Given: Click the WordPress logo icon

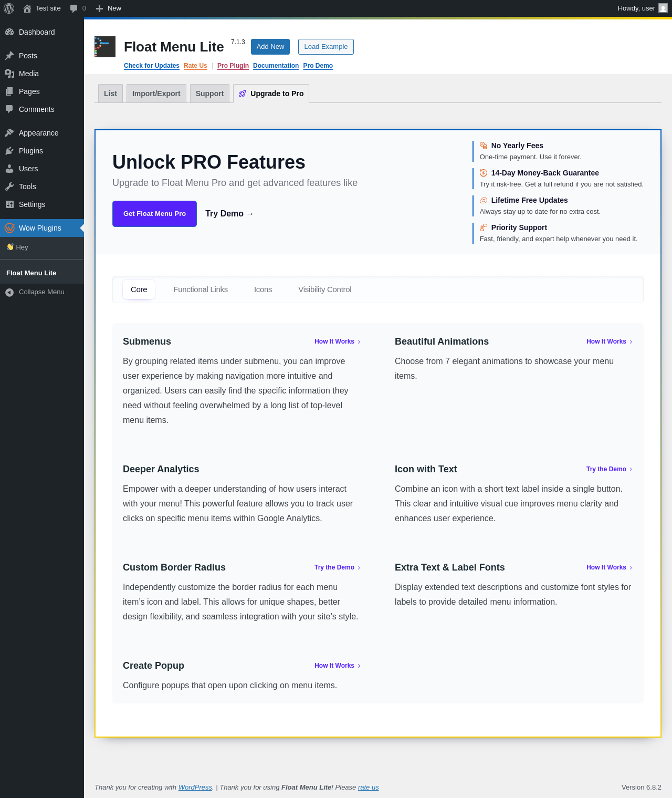Looking at the screenshot, I should 9,8.
